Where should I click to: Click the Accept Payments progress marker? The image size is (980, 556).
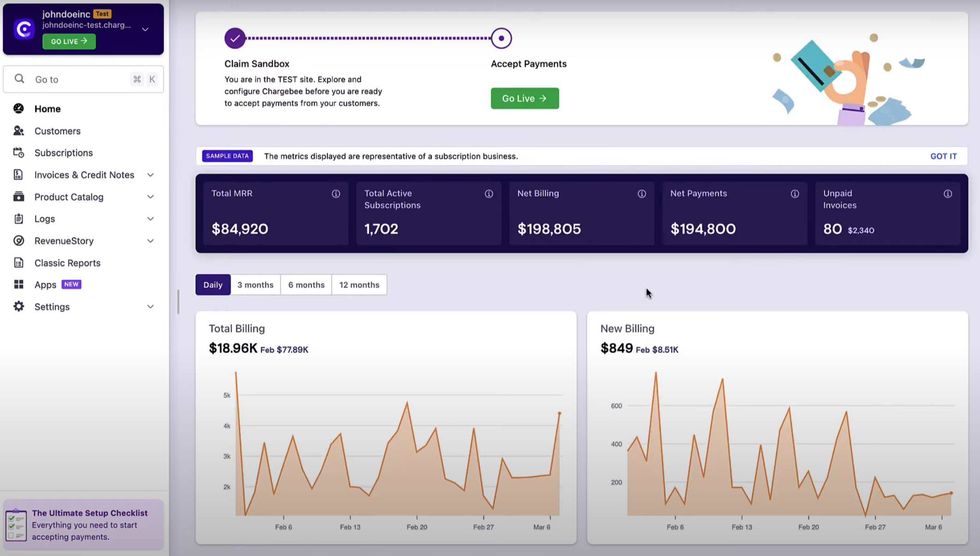(501, 38)
